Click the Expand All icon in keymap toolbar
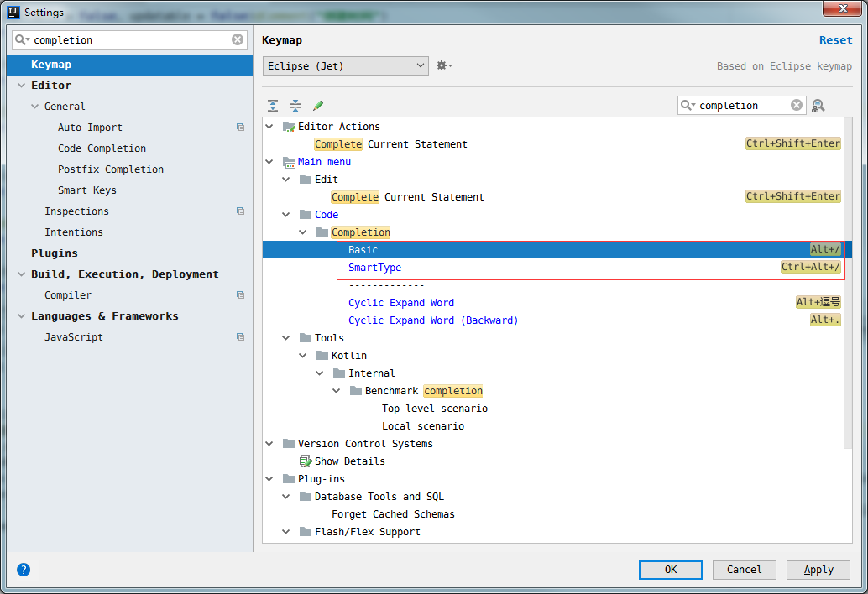868x594 pixels. tap(273, 105)
